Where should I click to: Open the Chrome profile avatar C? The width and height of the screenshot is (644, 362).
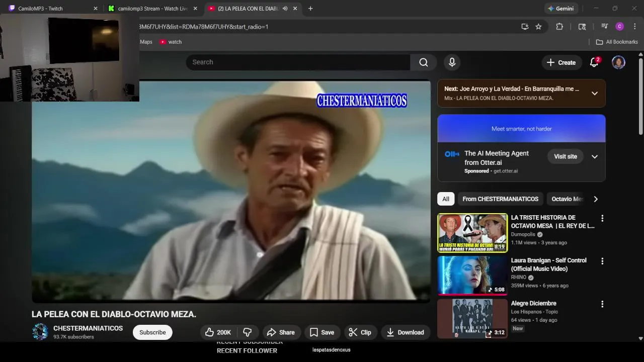coord(620,27)
